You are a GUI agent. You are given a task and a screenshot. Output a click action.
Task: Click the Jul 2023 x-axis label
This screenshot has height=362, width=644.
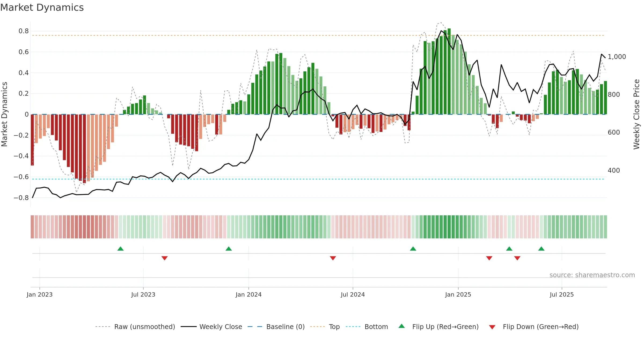tap(143, 294)
